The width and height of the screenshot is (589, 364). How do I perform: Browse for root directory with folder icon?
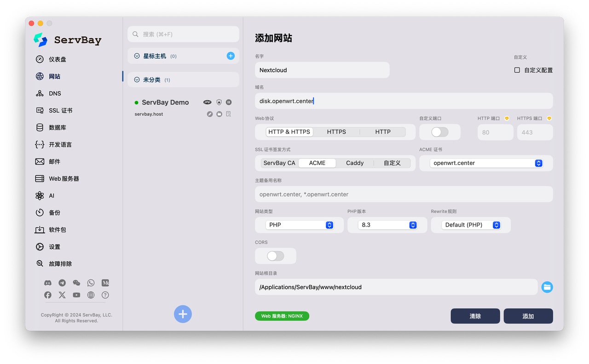547,287
